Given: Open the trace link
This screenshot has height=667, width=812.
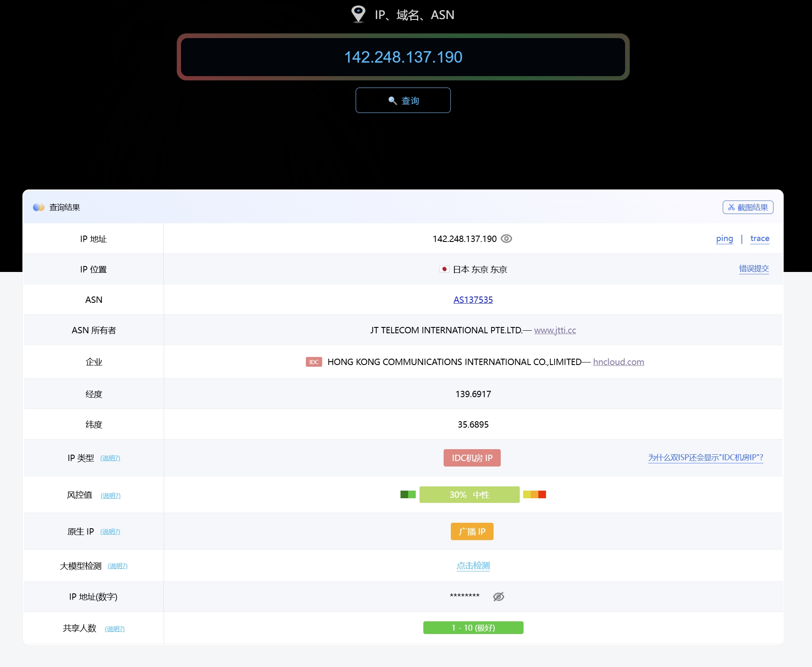Looking at the screenshot, I should 760,239.
